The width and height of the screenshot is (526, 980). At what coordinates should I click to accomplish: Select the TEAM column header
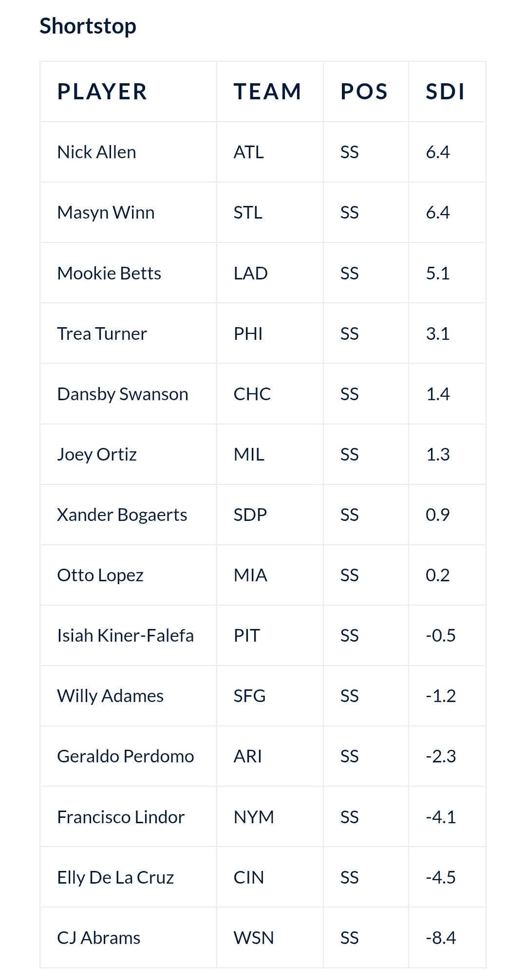pos(268,92)
